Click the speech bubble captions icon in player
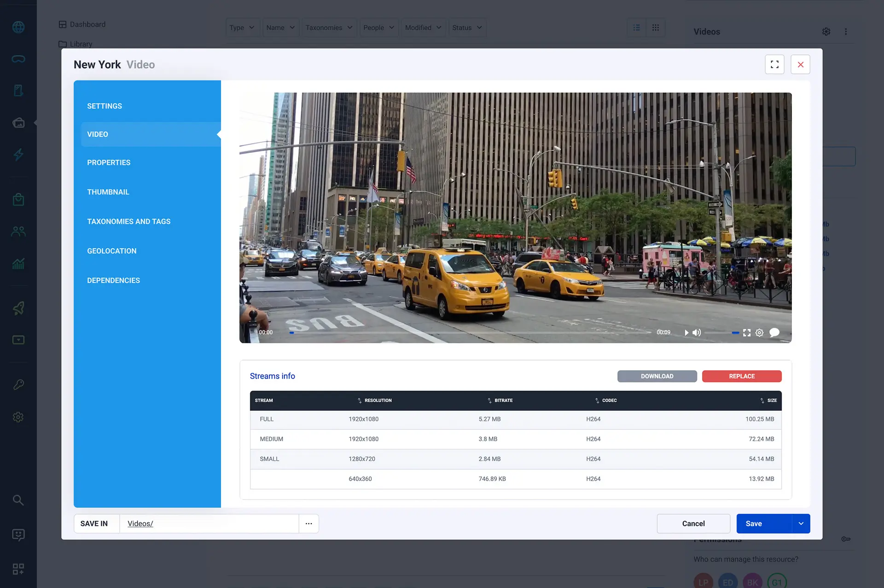 (774, 332)
